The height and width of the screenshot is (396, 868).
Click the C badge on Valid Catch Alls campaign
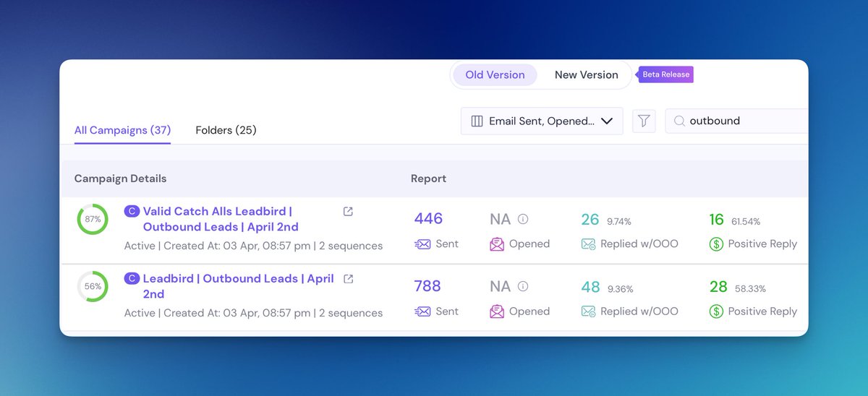click(132, 211)
